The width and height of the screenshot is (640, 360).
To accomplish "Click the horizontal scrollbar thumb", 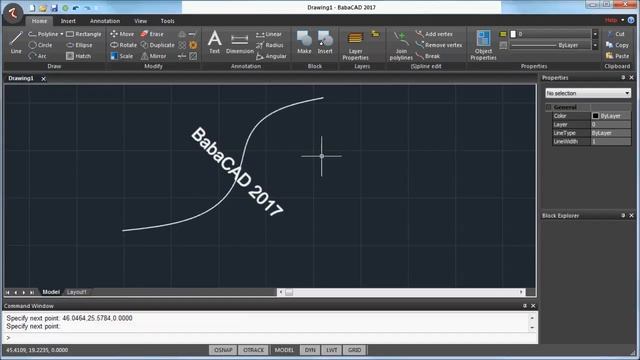I will pyautogui.click(x=289, y=292).
